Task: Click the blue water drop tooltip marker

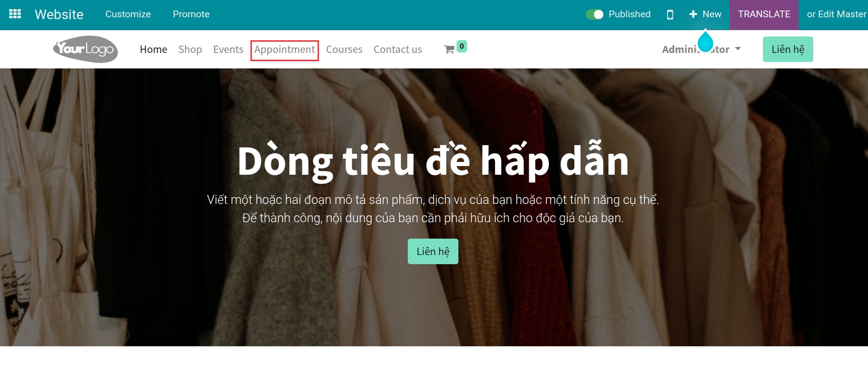Action: point(705,42)
